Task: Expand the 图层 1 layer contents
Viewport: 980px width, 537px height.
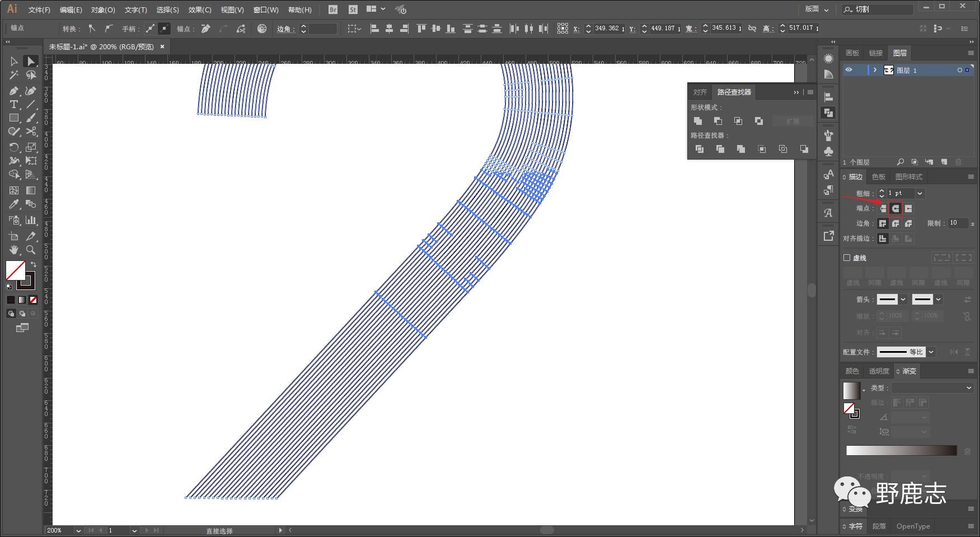Action: coord(875,70)
